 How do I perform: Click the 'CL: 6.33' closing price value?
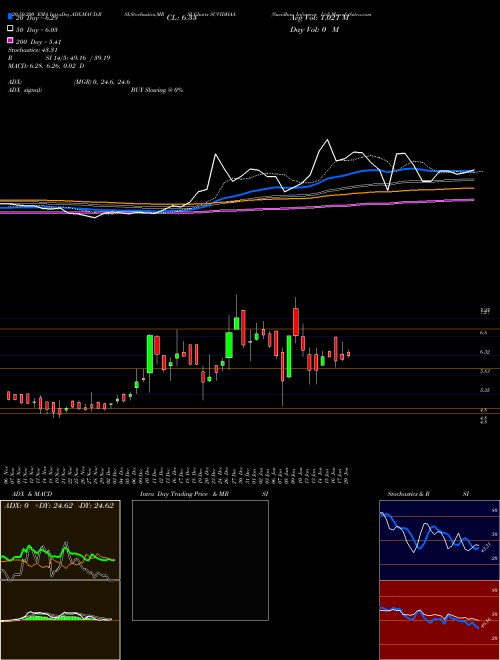tap(182, 18)
